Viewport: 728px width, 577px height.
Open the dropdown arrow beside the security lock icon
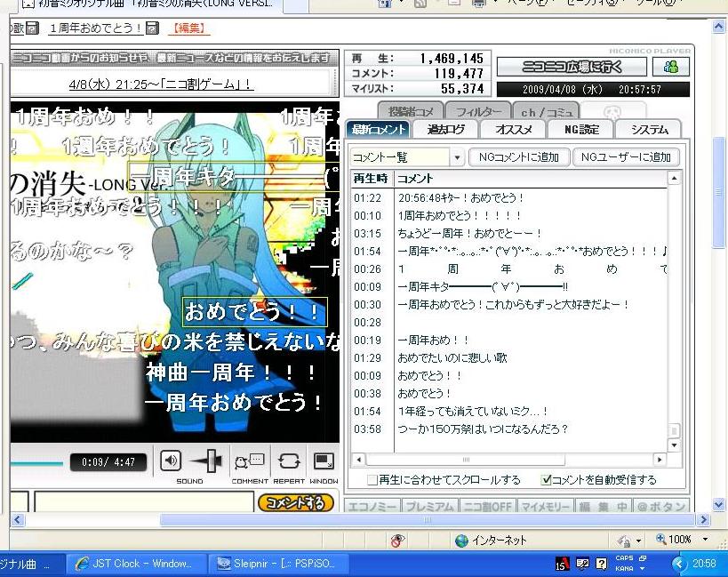coord(639,541)
